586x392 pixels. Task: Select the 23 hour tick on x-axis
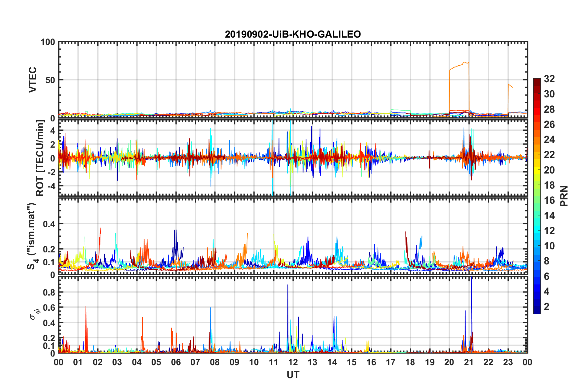[508, 362]
